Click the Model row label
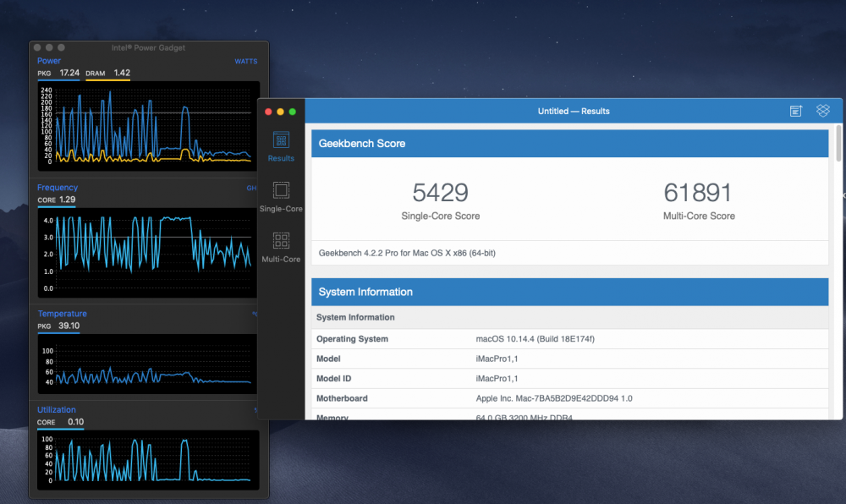The image size is (846, 504). pos(328,359)
